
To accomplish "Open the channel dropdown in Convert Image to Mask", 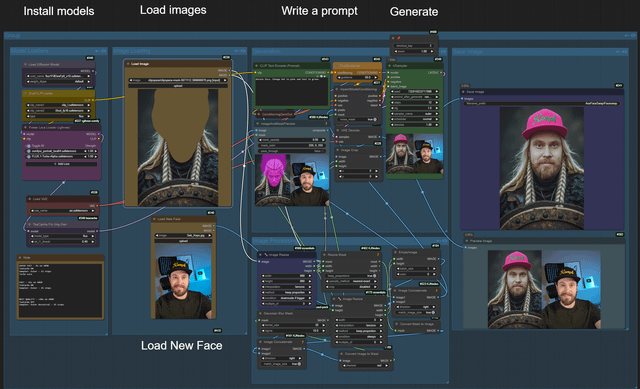I will [x=366, y=365].
